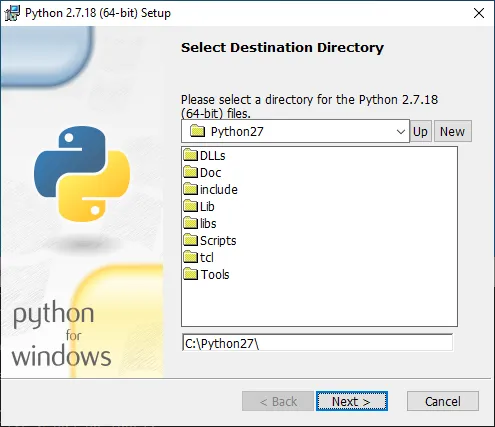This screenshot has width=495, height=427.
Task: Click the include folder icon
Action: pos(191,189)
